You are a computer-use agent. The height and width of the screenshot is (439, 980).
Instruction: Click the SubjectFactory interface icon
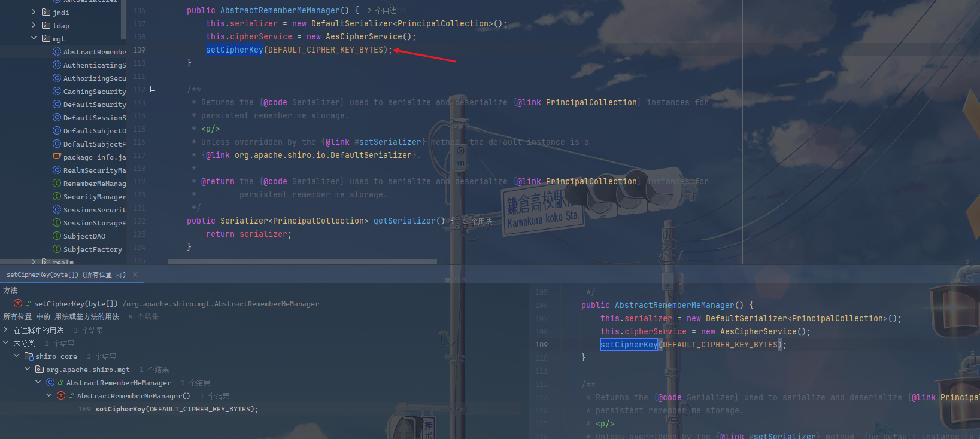pyautogui.click(x=57, y=249)
